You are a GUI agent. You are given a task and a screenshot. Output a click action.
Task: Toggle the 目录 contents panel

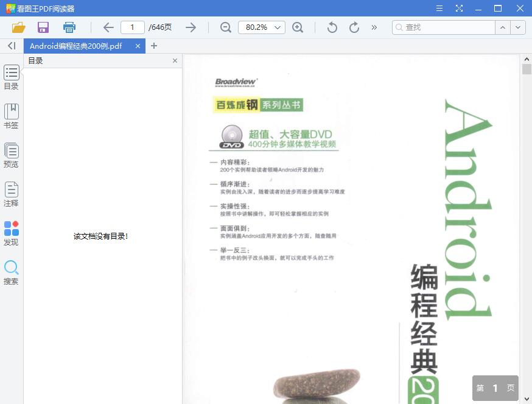click(x=11, y=76)
